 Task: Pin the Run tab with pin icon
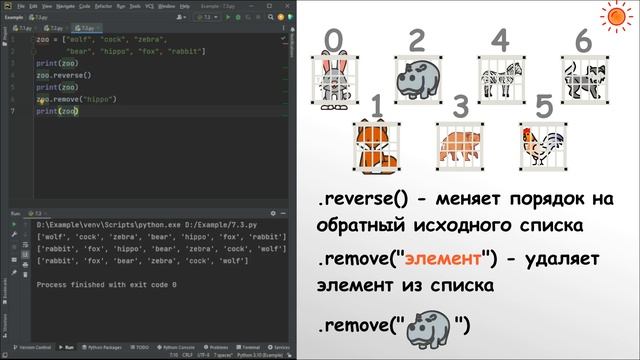tap(14, 272)
